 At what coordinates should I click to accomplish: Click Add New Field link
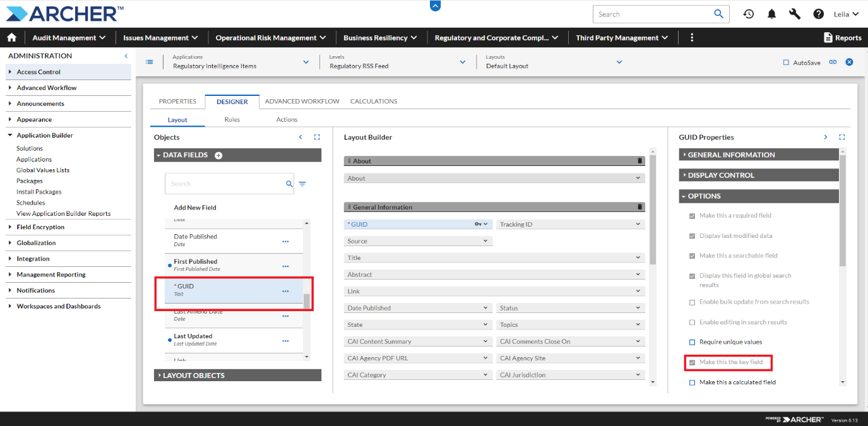tap(195, 208)
